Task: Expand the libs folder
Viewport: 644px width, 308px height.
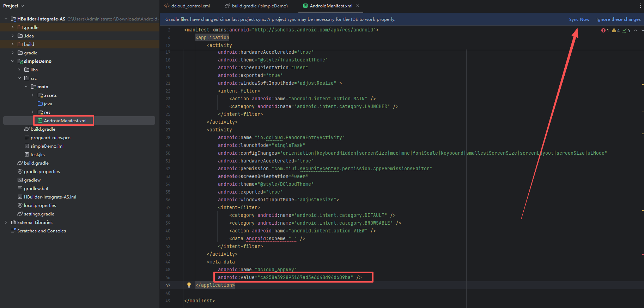Action: click(x=19, y=70)
